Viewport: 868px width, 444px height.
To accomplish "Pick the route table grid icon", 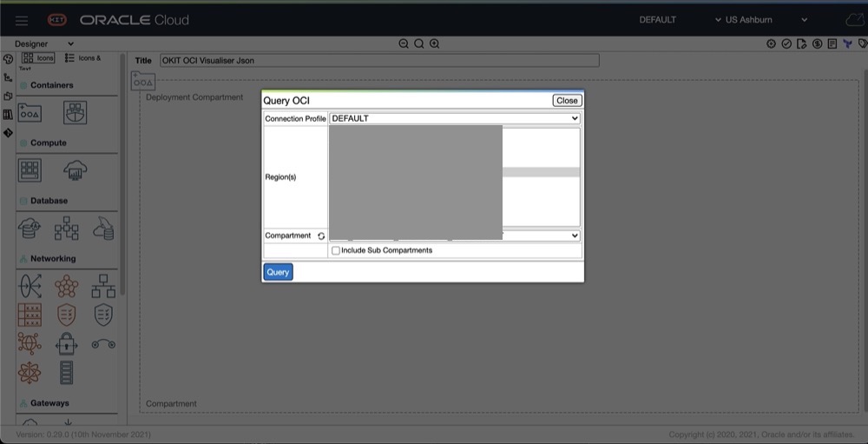I will (x=30, y=315).
